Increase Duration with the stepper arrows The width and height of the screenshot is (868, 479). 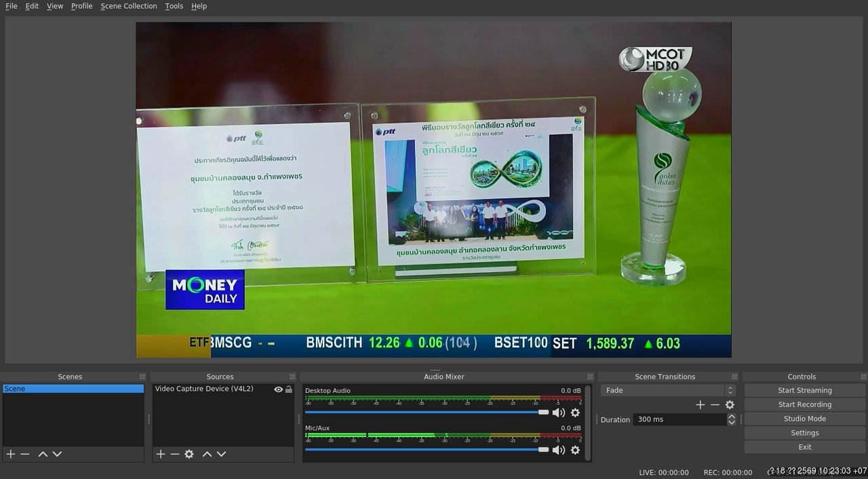point(731,417)
